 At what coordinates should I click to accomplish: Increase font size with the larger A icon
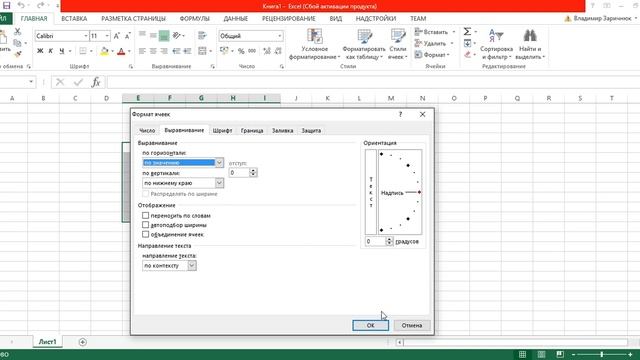coord(117,36)
